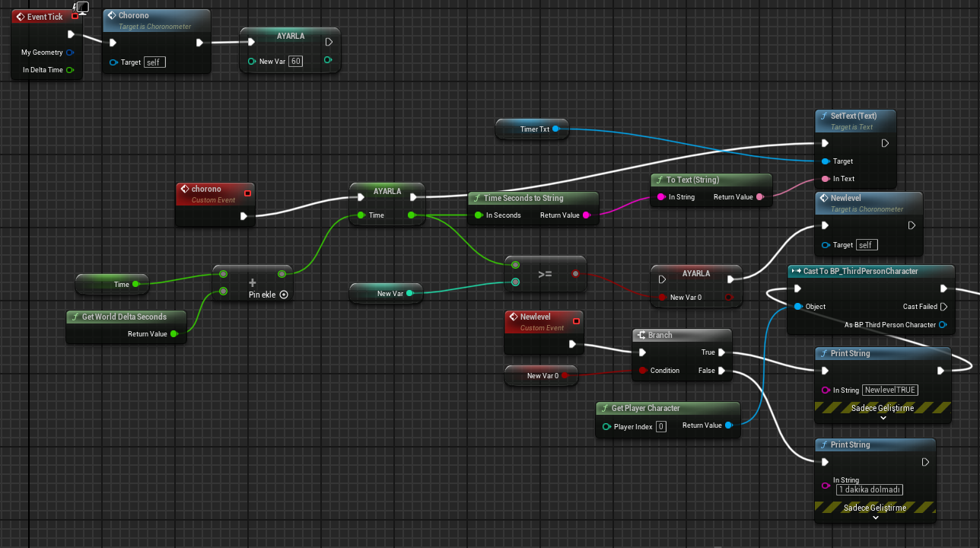Select the greater-or-equal comparison node

click(546, 275)
